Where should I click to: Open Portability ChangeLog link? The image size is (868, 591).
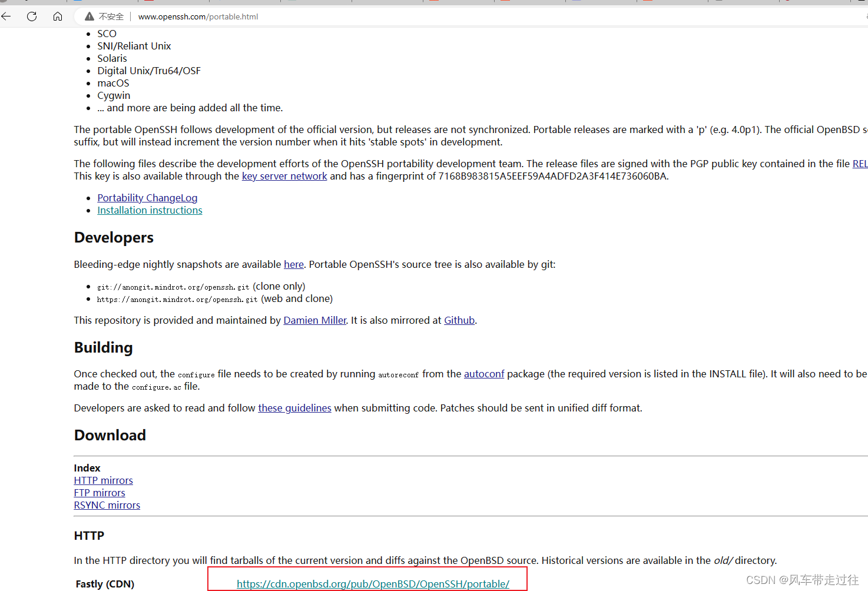pyautogui.click(x=147, y=198)
